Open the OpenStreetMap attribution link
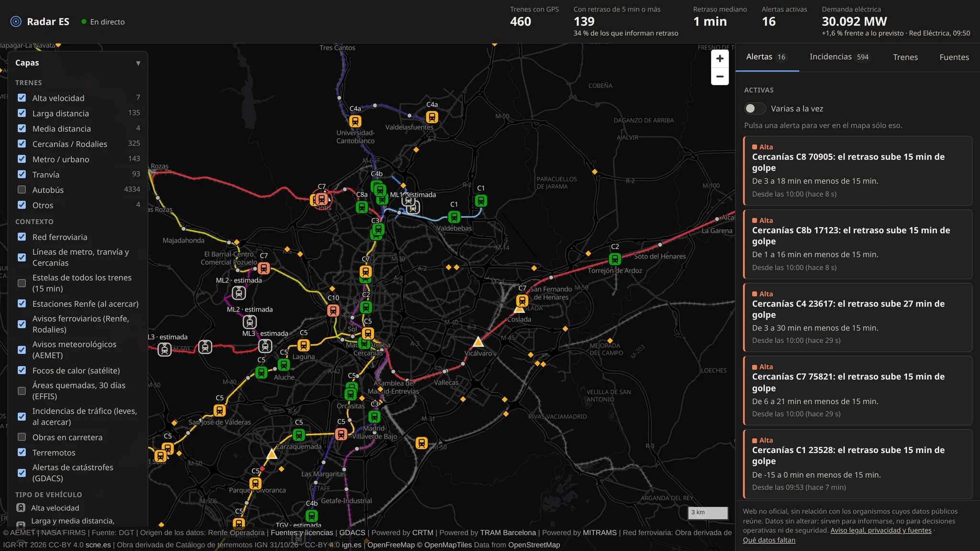The height and width of the screenshot is (551, 980). (x=534, y=545)
